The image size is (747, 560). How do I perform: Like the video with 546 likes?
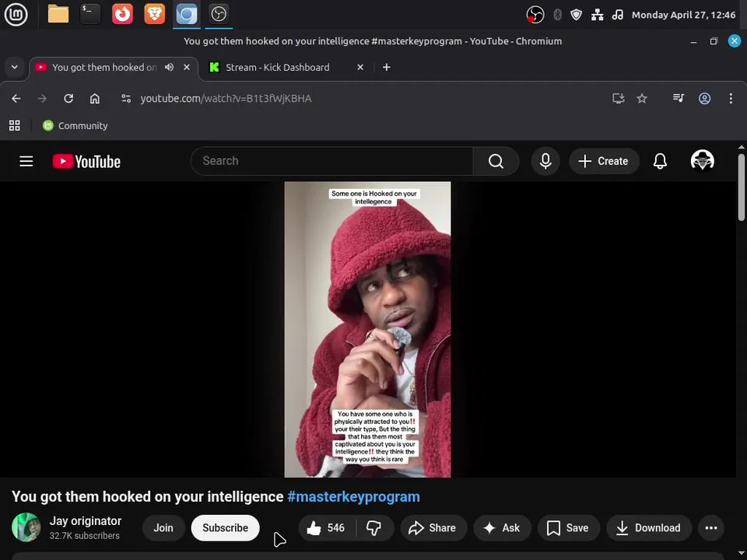click(327, 527)
